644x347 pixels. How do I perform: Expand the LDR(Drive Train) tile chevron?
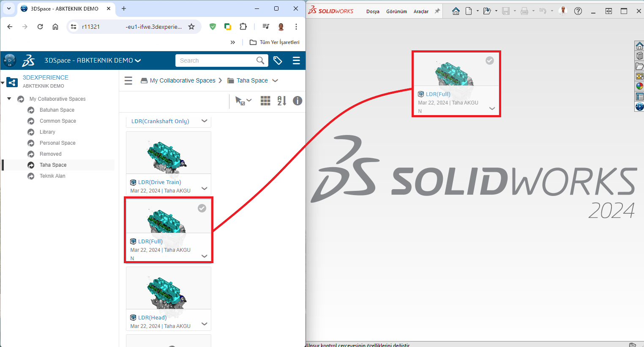(205, 188)
